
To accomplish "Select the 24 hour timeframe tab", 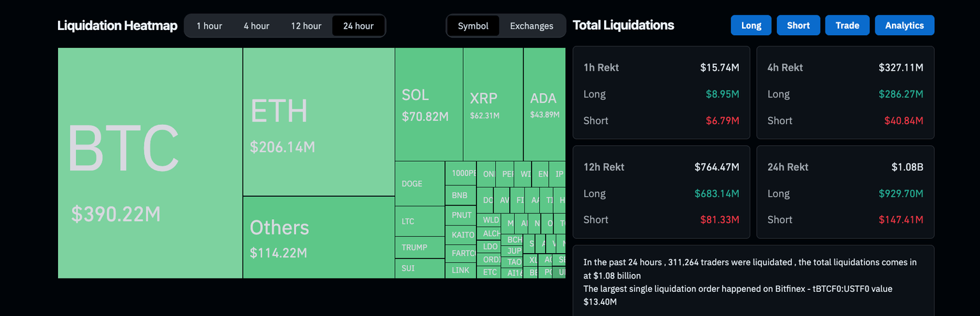I will [x=359, y=26].
